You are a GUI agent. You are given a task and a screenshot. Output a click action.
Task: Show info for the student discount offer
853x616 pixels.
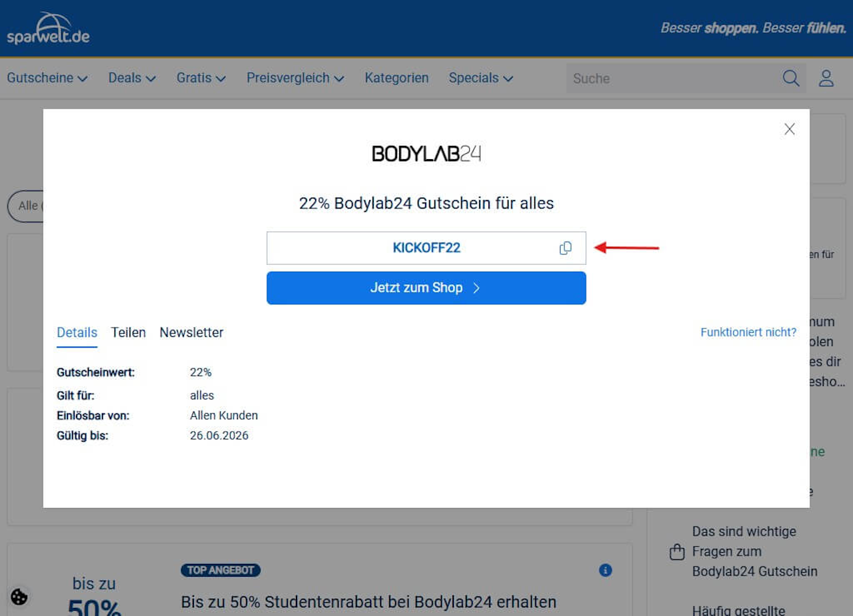tap(605, 570)
